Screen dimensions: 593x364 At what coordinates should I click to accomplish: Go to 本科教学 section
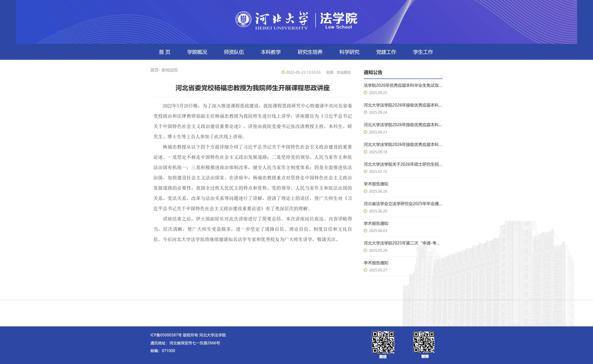click(x=271, y=52)
